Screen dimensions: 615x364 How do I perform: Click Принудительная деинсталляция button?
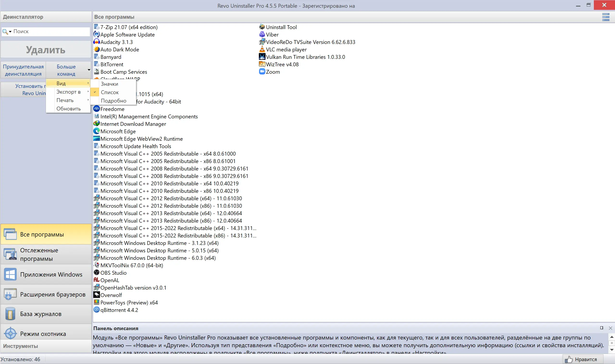(x=23, y=70)
